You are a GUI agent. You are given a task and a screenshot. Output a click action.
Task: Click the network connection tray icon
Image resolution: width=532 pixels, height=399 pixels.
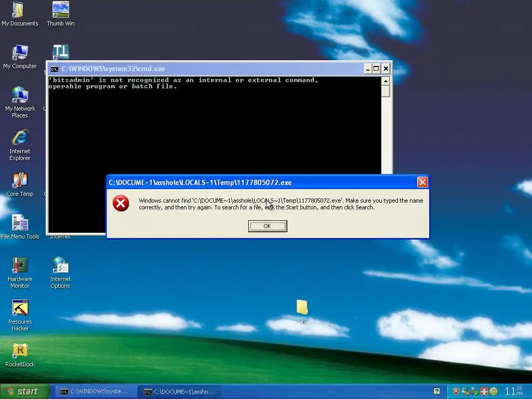(465, 391)
